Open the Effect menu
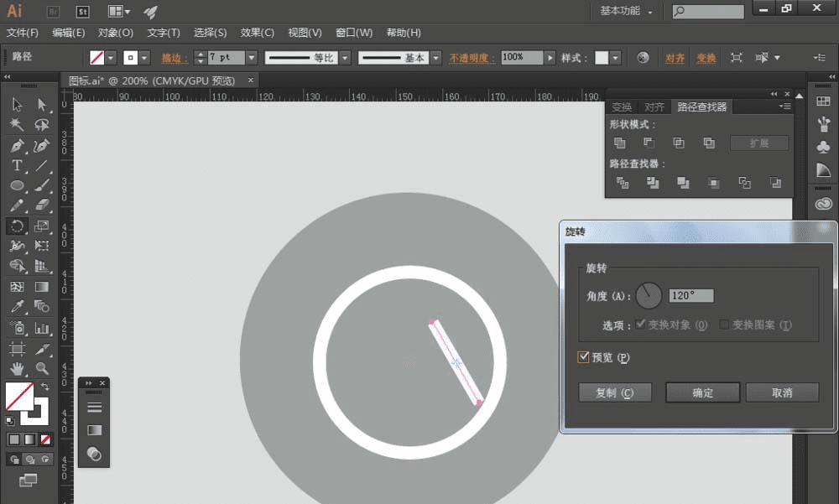Viewport: 839px width, 504px height. tap(258, 33)
